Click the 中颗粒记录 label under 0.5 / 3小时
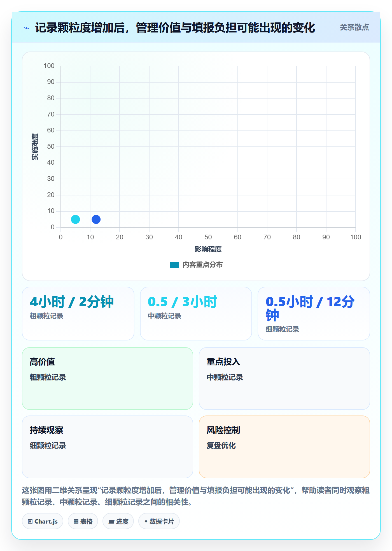392x551 pixels. pos(165,316)
